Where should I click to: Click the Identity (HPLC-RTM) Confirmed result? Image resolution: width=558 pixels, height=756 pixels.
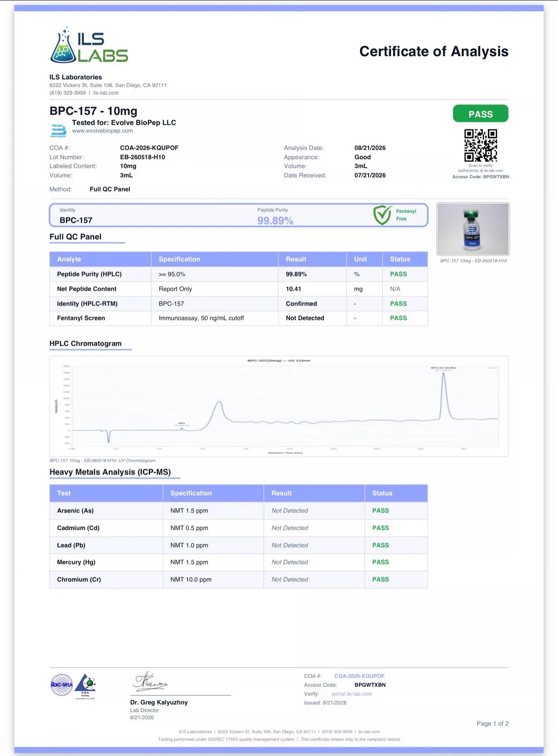301,304
